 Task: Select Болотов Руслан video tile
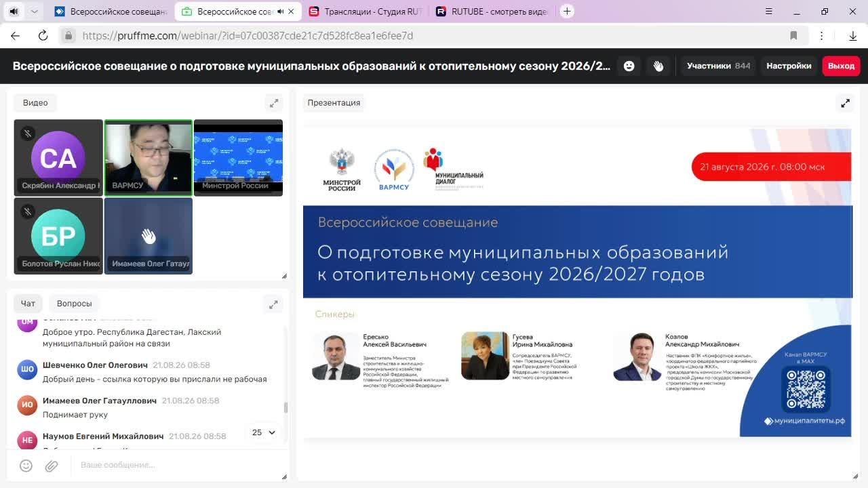(x=58, y=236)
